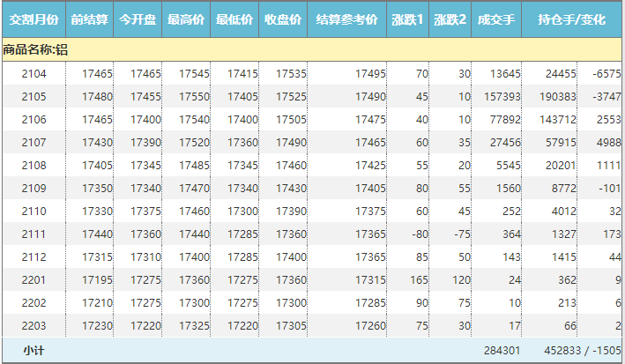625x364 pixels.
Task: Select the 今开盘 column header
Action: click(138, 19)
